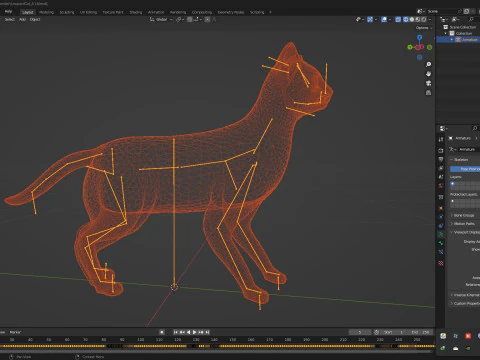Switch viewport shading to Solid
480x360 pixels.
click(x=412, y=19)
